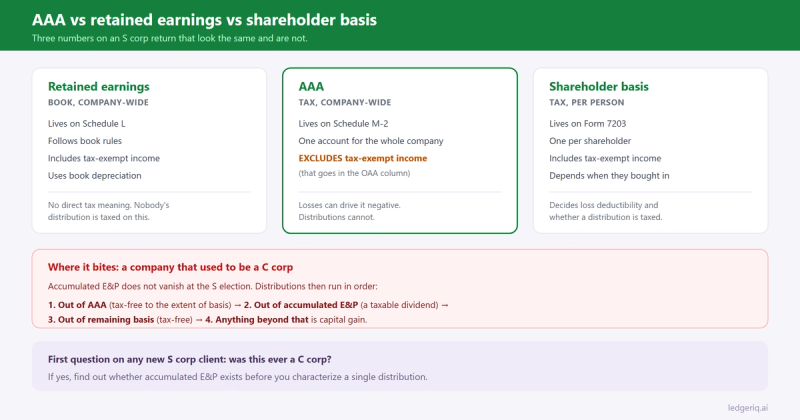The width and height of the screenshot is (800, 420).
Task: Click 'Depends when they bought in'
Action: tap(609, 176)
